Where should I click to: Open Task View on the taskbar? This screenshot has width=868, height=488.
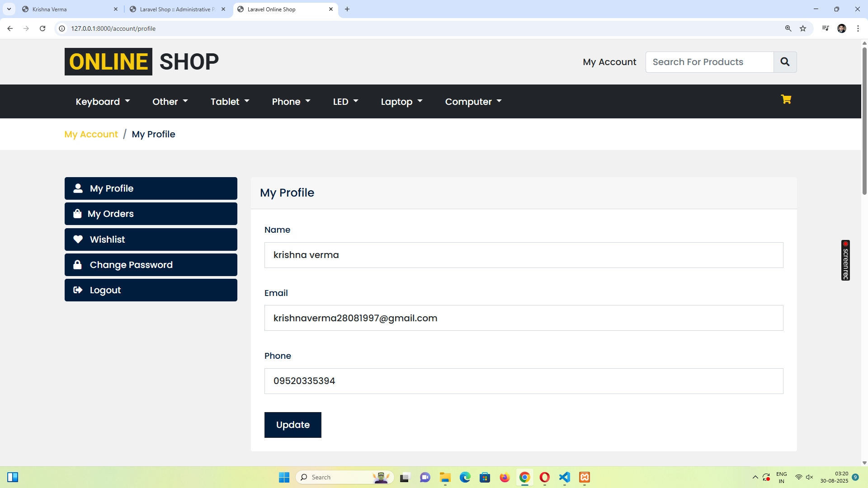[x=405, y=477]
